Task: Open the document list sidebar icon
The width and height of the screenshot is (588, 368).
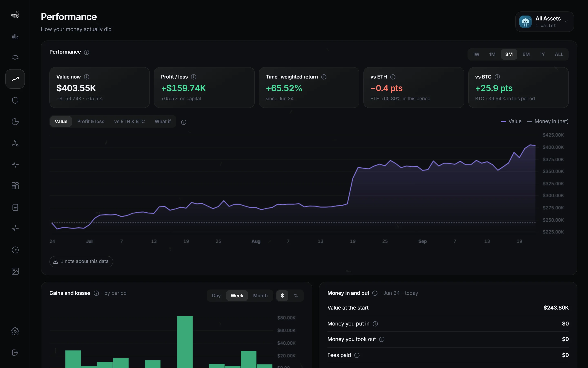Action: point(15,207)
